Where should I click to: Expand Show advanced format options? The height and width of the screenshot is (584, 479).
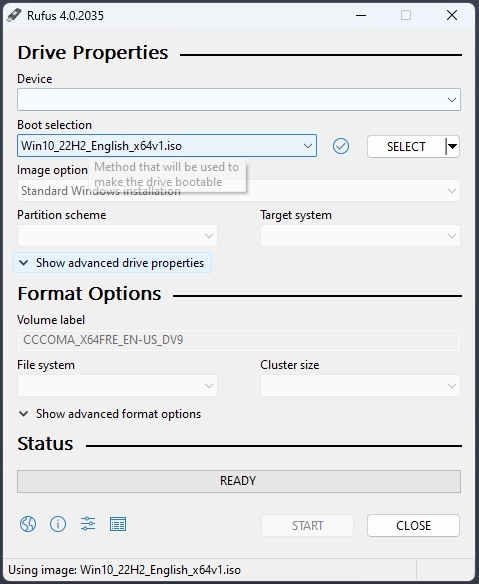click(110, 414)
